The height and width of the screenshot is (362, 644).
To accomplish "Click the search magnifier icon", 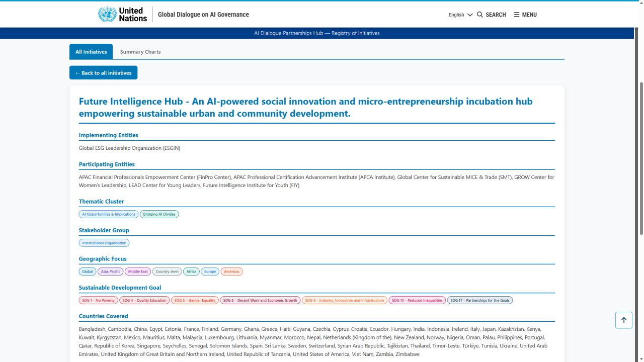I will [x=480, y=15].
